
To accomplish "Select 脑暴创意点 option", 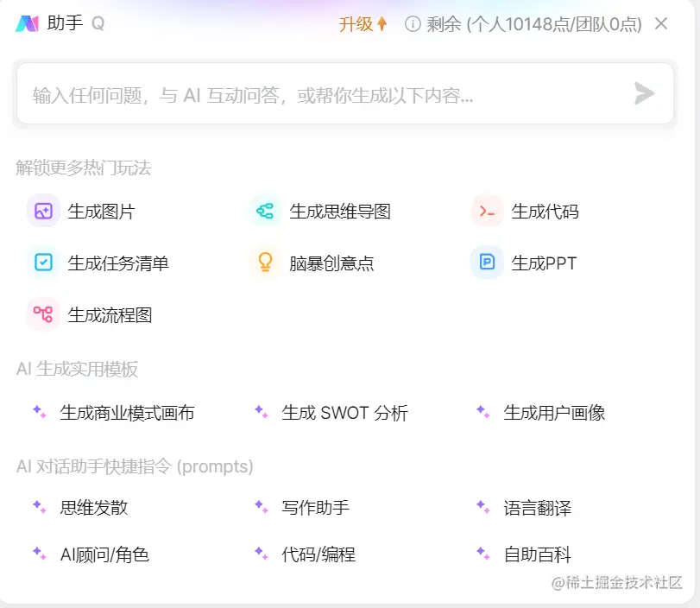I will click(x=331, y=263).
